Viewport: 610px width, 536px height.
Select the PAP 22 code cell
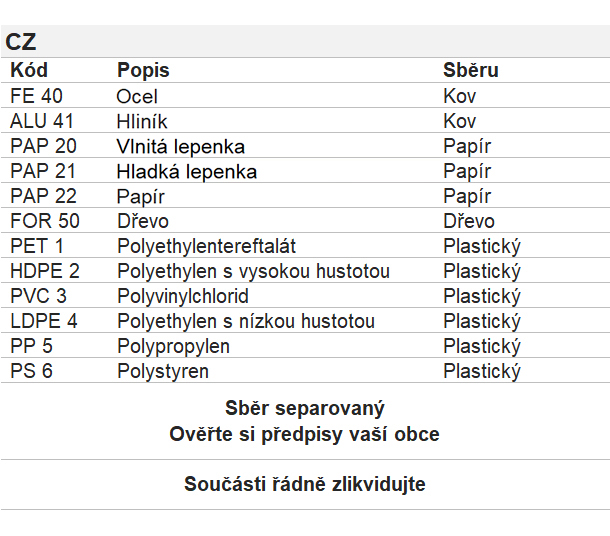tap(43, 196)
